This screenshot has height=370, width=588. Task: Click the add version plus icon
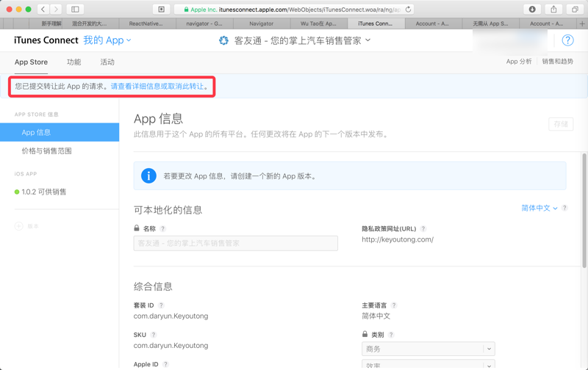click(19, 226)
